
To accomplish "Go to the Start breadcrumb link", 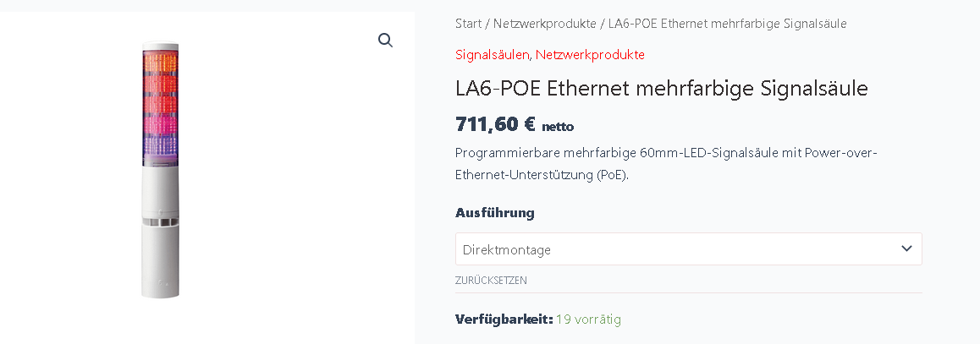I will click(x=468, y=24).
